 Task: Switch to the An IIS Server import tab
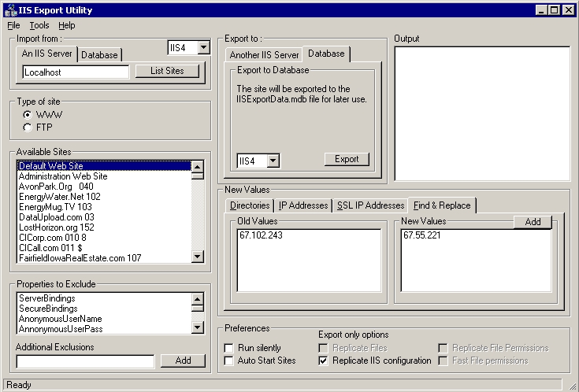tap(47, 54)
